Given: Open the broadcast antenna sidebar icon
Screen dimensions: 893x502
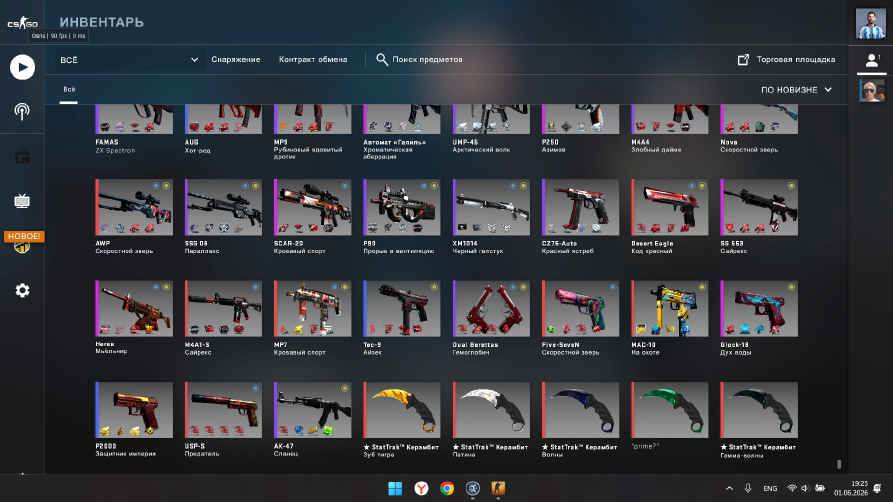Looking at the screenshot, I should [22, 111].
